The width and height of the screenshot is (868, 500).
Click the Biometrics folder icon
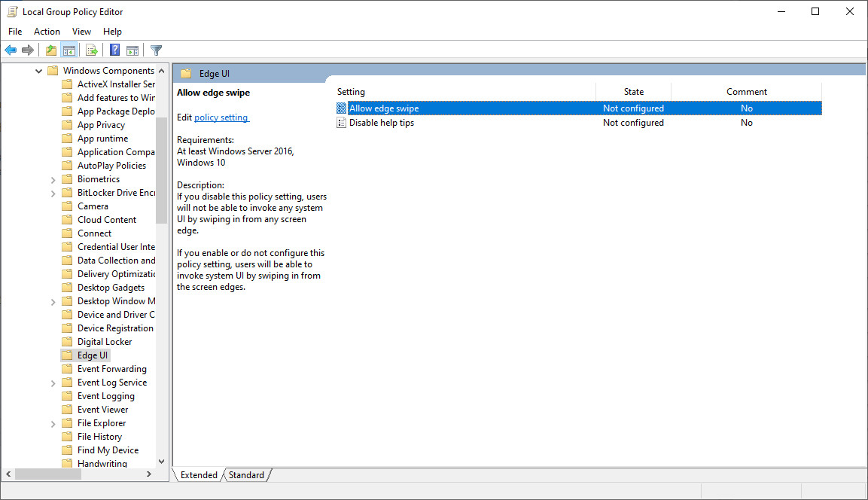pyautogui.click(x=67, y=179)
